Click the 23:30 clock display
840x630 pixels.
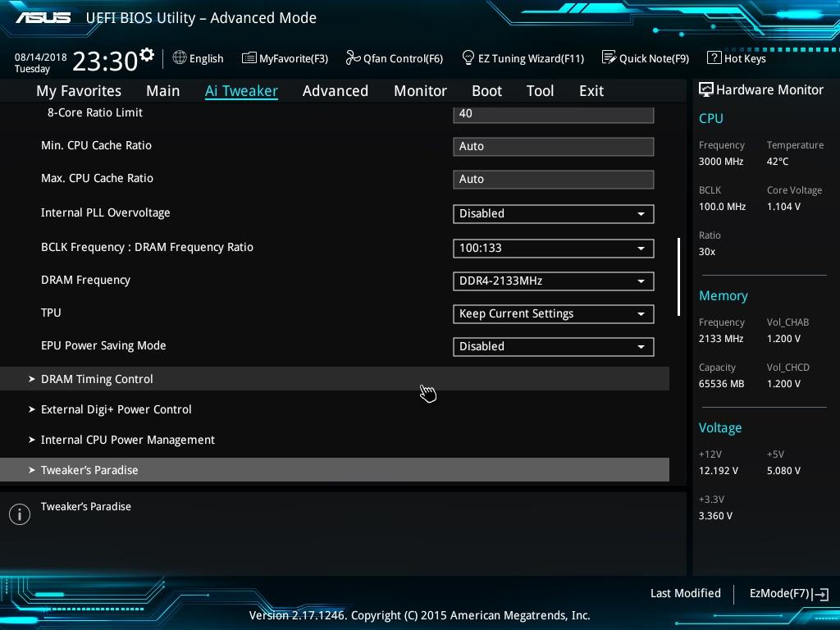pyautogui.click(x=105, y=61)
